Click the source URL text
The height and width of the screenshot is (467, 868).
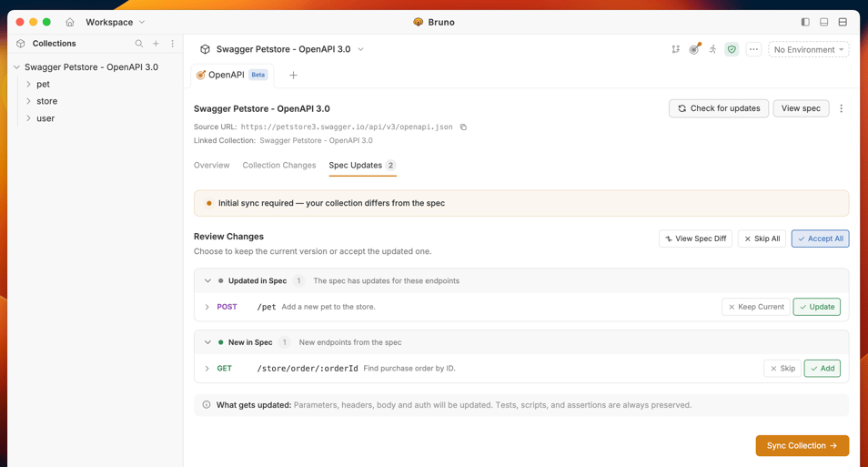click(347, 127)
